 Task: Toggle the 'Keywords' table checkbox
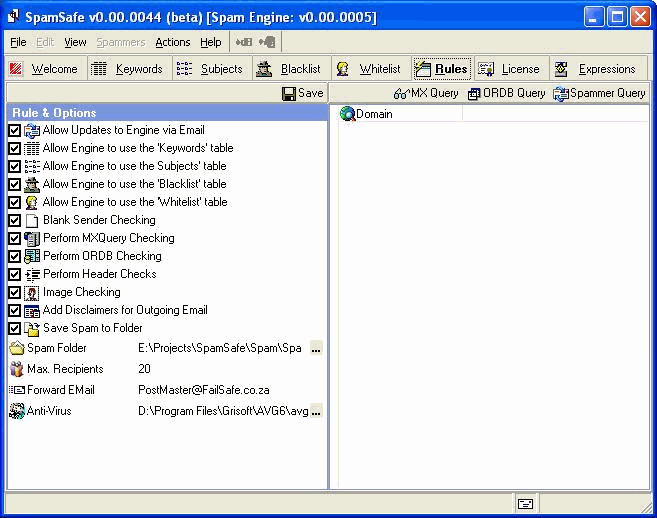point(14,148)
